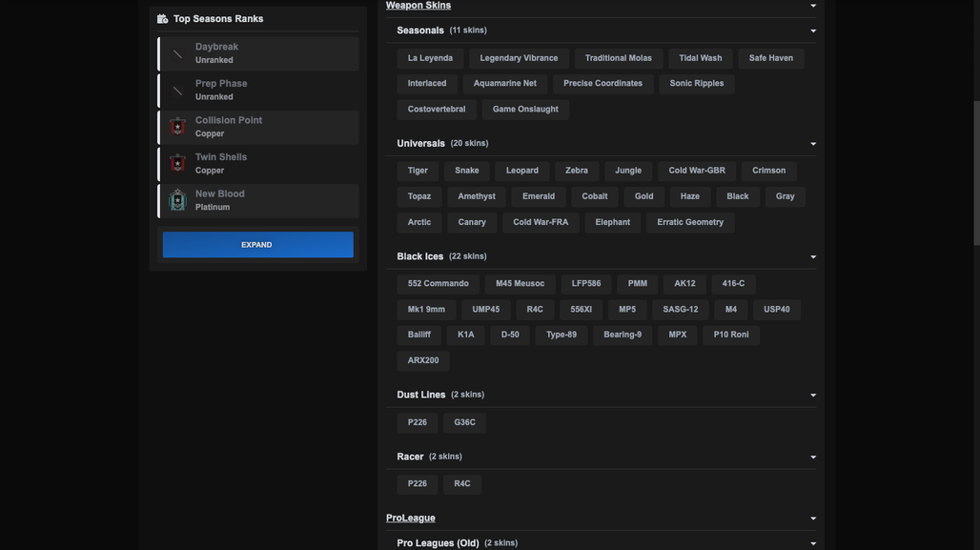The width and height of the screenshot is (980, 550).
Task: Click the Precise Coordinates skin tag
Action: pos(602,84)
